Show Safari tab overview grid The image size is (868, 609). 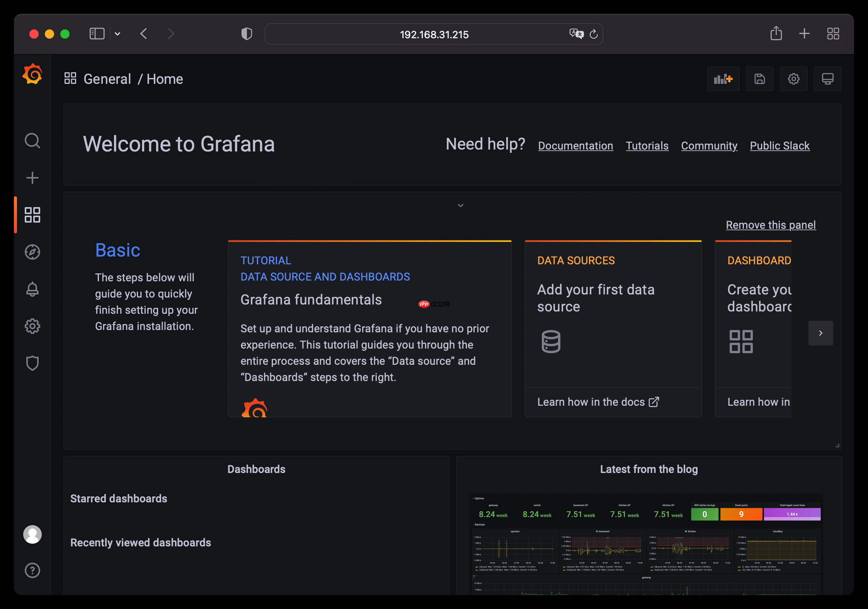[x=833, y=34]
